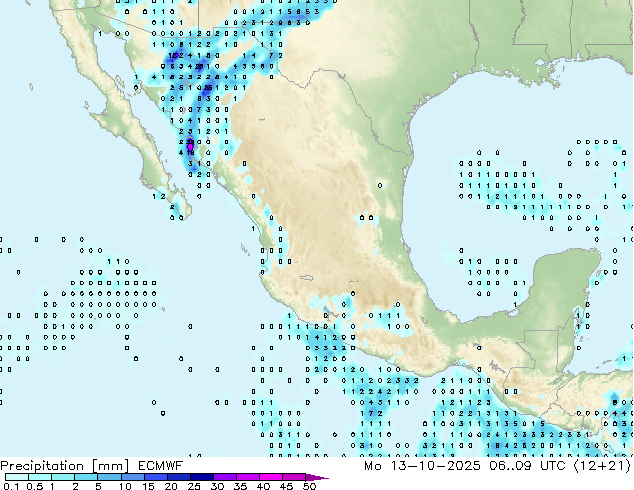
Task: Click the '10' legend value label
Action: [125, 486]
